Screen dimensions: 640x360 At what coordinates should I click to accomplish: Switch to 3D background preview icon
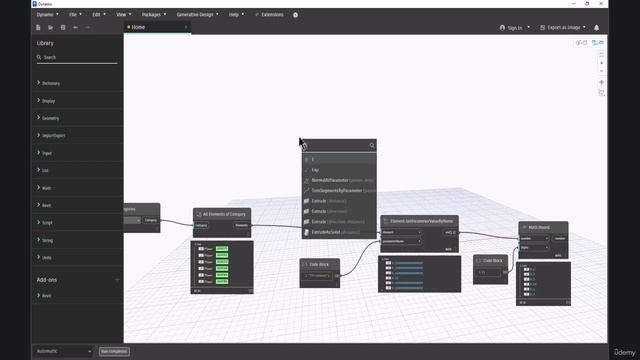click(581, 42)
